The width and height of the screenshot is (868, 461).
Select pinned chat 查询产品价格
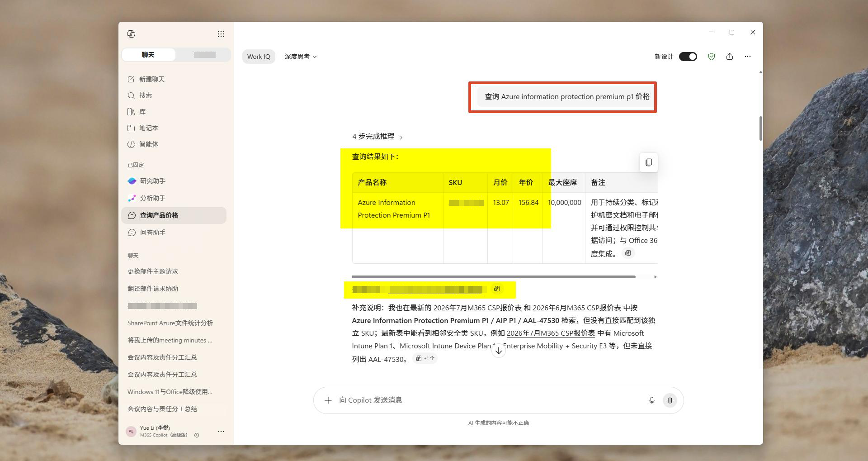coord(174,215)
